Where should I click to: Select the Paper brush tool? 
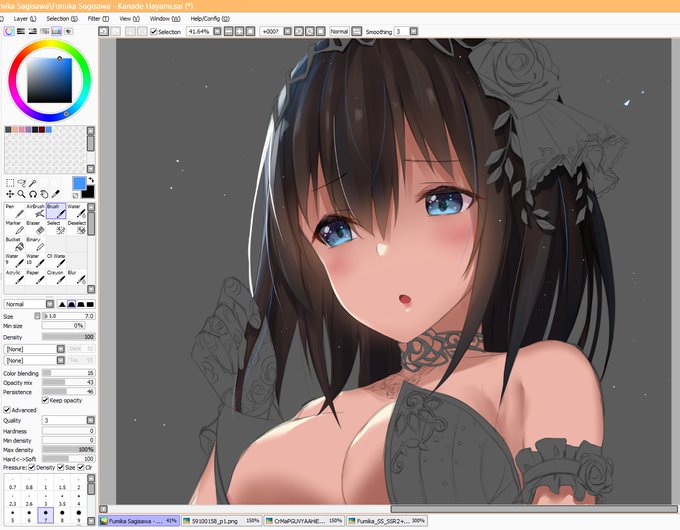click(x=35, y=277)
